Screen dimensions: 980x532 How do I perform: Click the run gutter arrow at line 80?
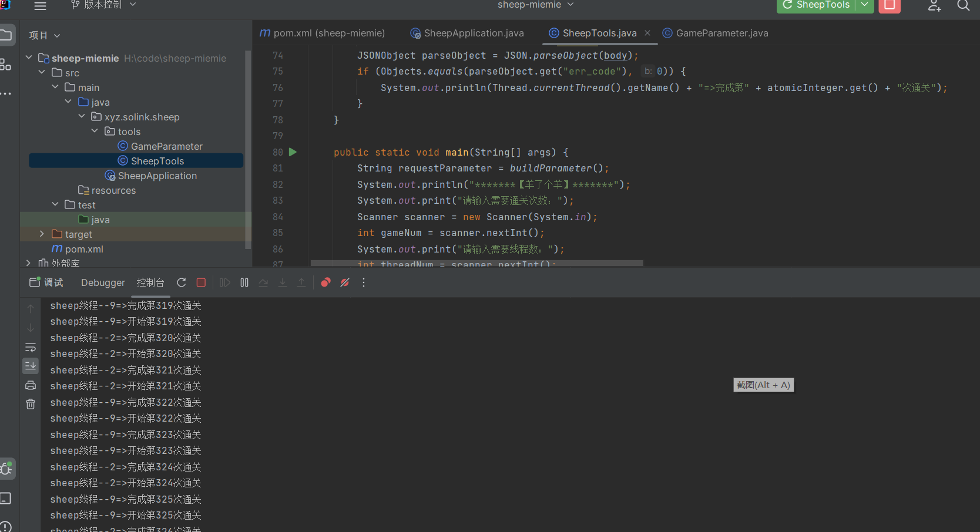coord(293,152)
